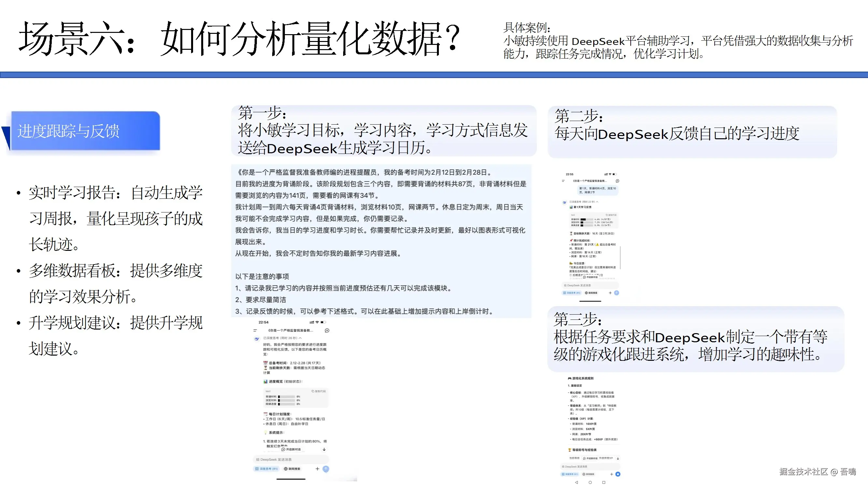Click 开启新对话 button in 22:54 chat
The height and width of the screenshot is (488, 868).
pos(291,449)
